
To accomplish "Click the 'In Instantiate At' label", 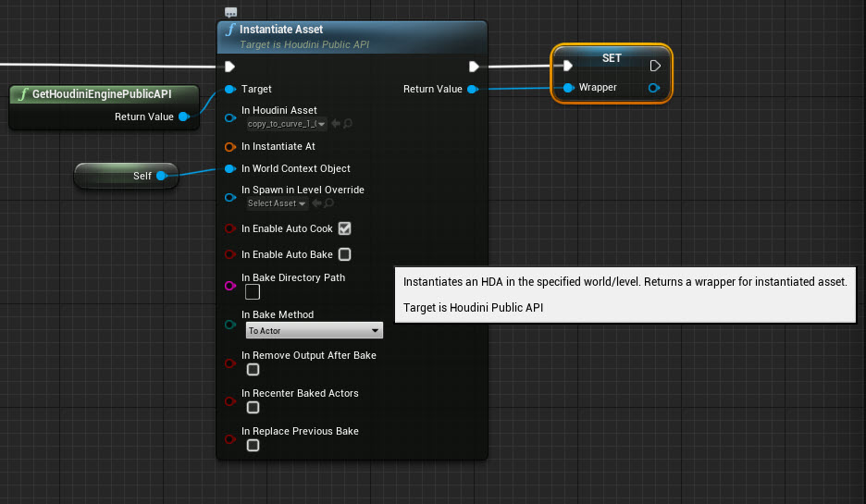I will 278,146.
